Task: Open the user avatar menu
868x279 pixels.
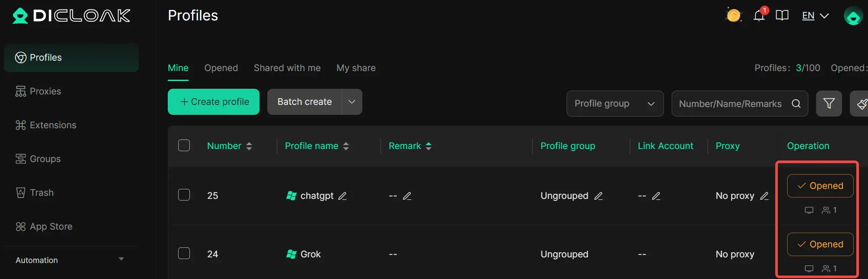Action: click(853, 16)
